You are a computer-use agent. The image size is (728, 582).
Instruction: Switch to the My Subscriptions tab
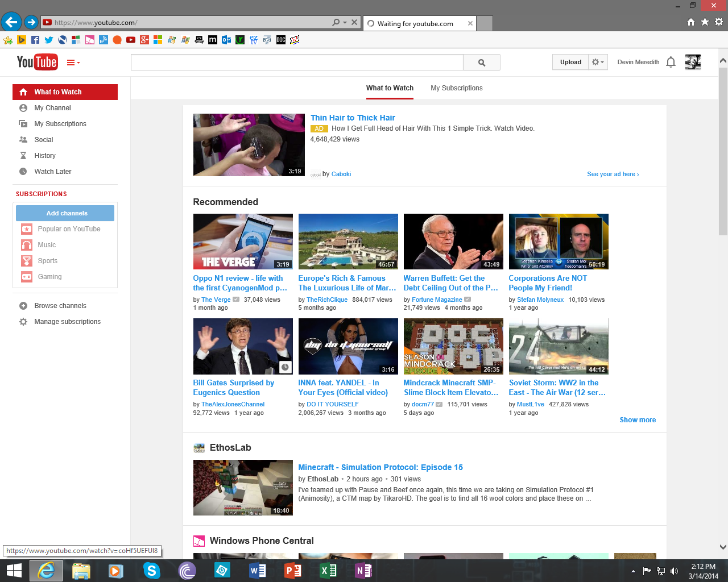pos(456,88)
